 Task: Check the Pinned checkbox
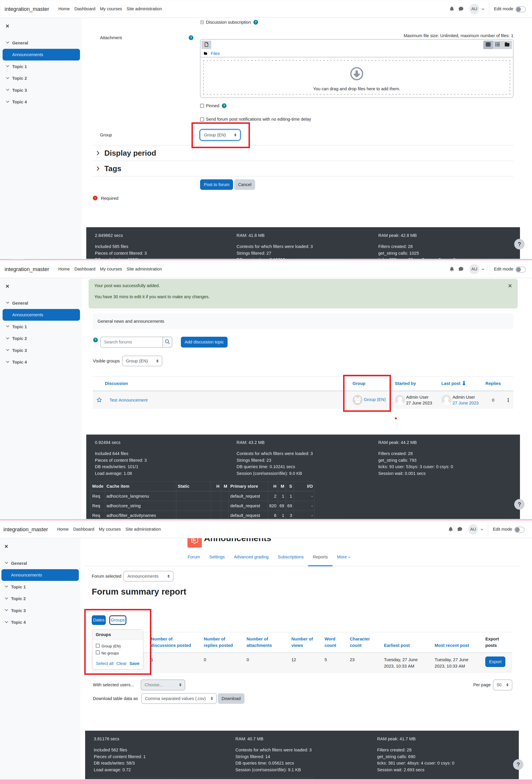click(x=202, y=106)
